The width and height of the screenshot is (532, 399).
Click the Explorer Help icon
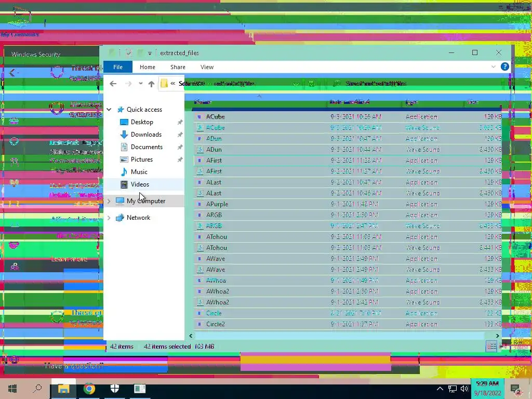tap(504, 66)
